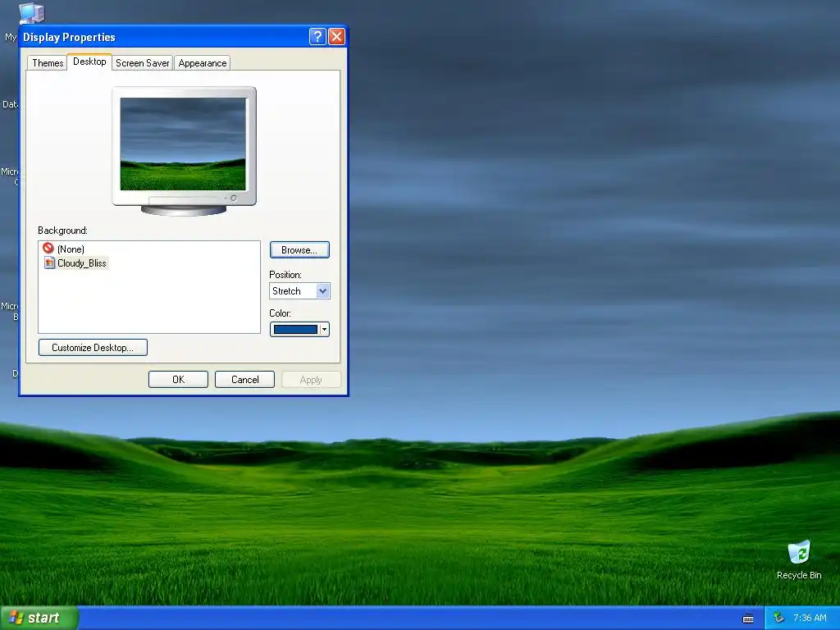Screen dimensions: 840x630
Task: Open the Color picker dropdown arrow
Action: click(x=324, y=330)
